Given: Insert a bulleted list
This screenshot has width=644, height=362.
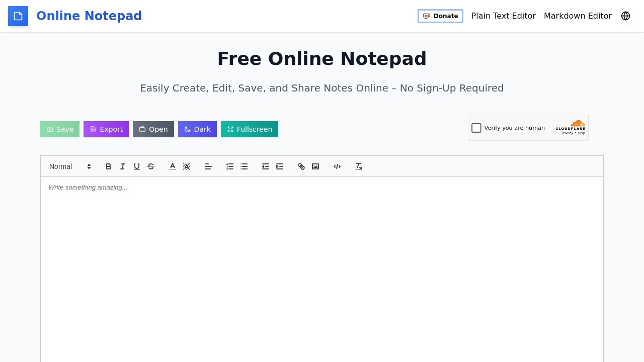Looking at the screenshot, I should pyautogui.click(x=244, y=166).
